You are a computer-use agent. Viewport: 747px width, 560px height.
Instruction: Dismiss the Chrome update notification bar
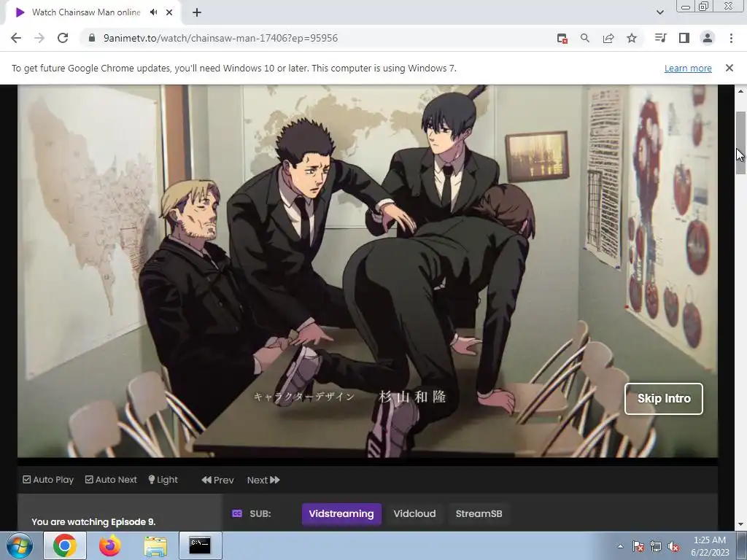[729, 68]
